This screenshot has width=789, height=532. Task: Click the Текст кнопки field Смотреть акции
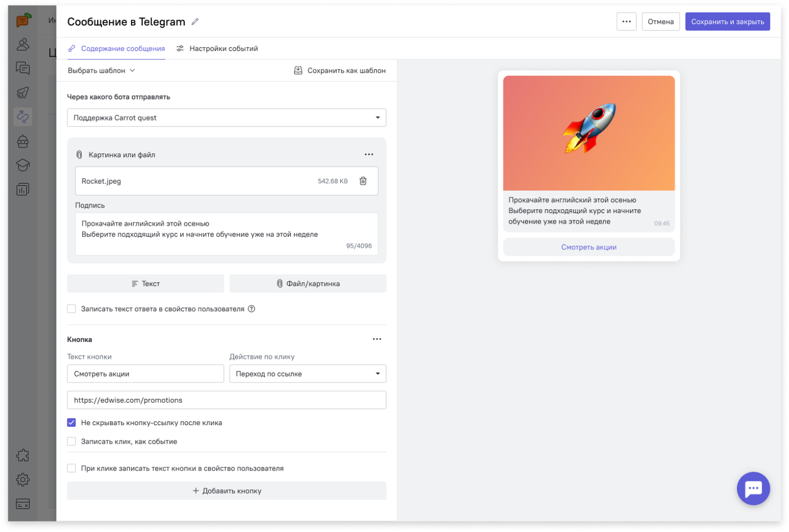pos(145,374)
